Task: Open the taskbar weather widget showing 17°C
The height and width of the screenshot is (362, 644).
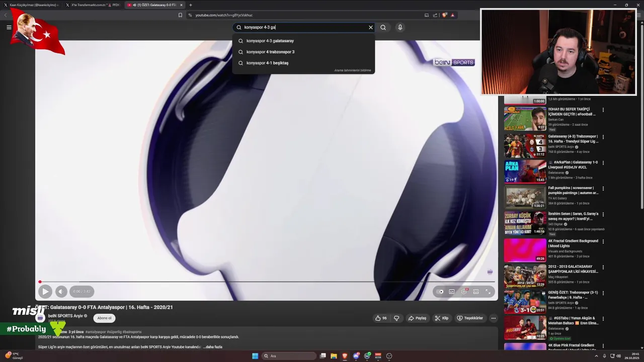Action: coord(14,356)
